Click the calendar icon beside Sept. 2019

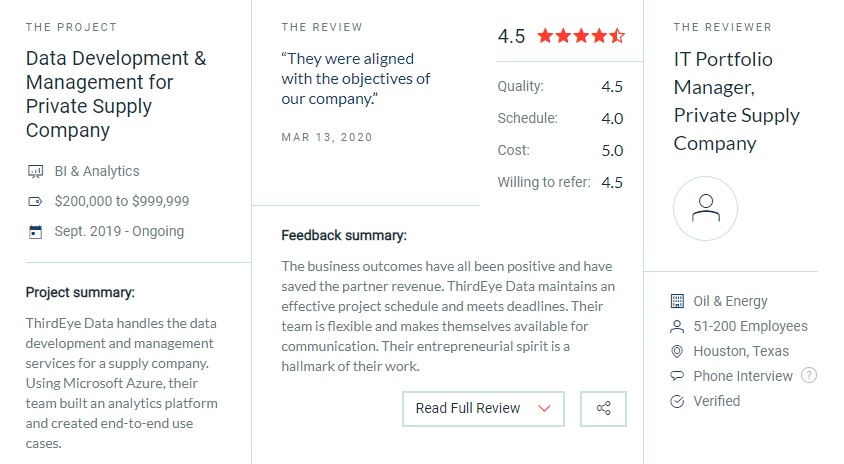pos(36,232)
